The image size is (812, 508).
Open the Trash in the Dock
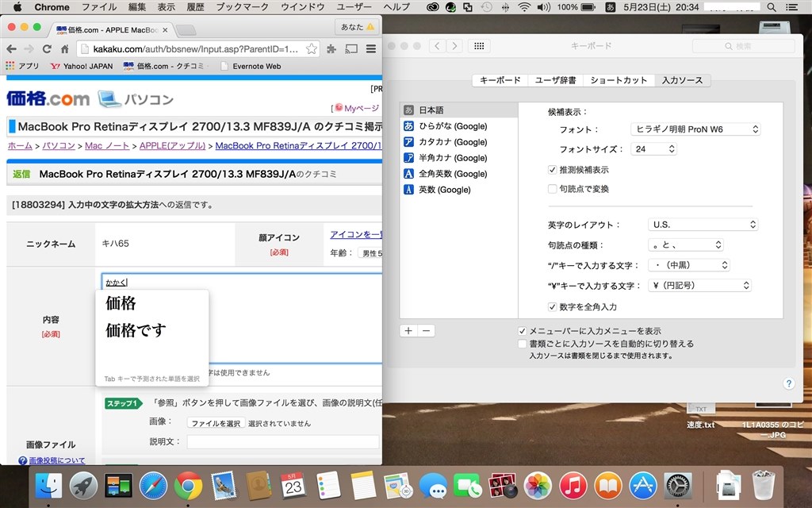tap(764, 486)
